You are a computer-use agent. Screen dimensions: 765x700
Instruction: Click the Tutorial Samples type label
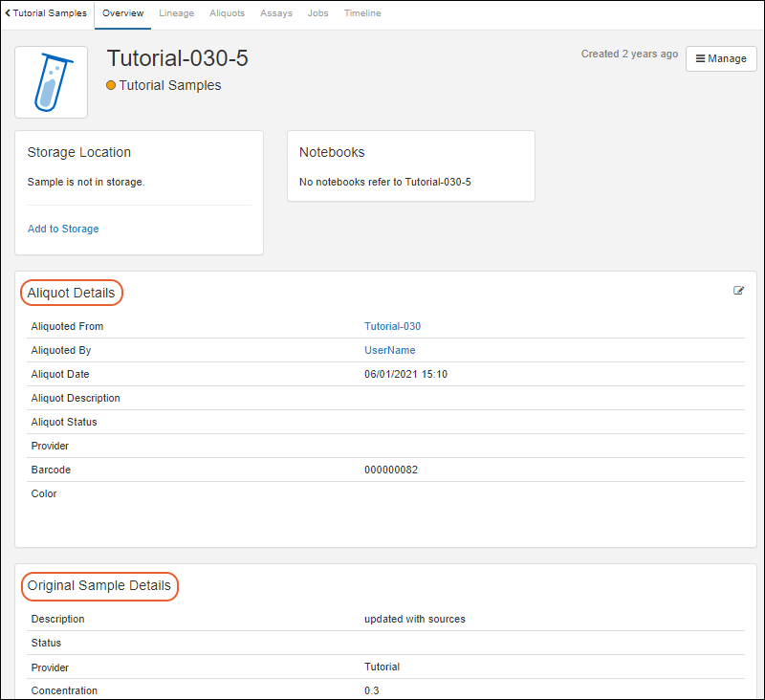pos(169,85)
